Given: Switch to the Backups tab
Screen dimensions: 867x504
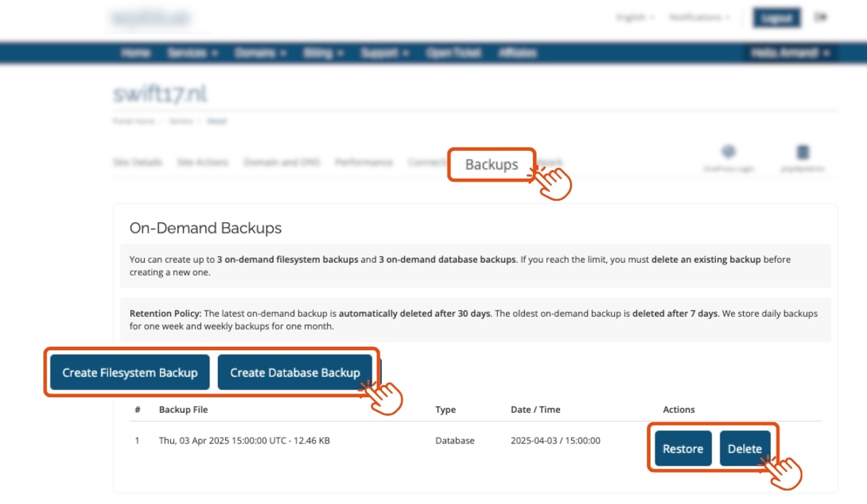Looking at the screenshot, I should click(492, 164).
